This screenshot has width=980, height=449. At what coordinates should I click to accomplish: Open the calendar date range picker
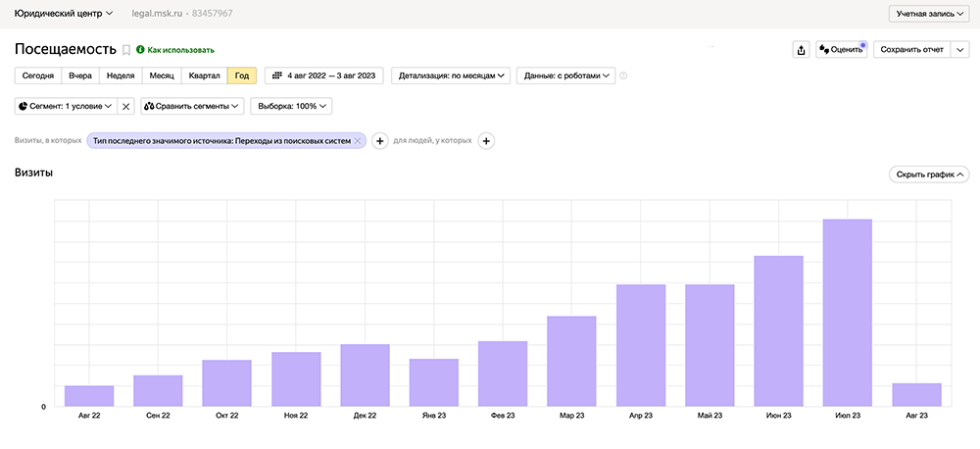coord(323,75)
